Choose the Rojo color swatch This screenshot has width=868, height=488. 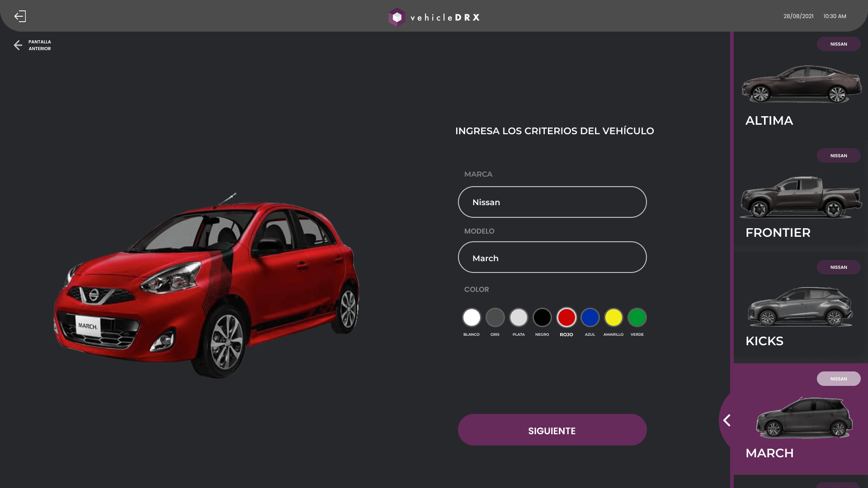(566, 318)
